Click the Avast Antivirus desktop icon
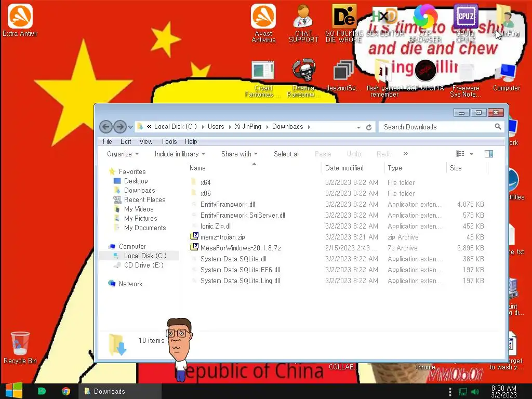The height and width of the screenshot is (399, 532). [x=263, y=23]
